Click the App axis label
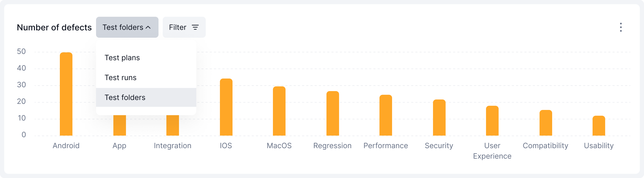Viewport: 644px width, 178px height. [119, 146]
